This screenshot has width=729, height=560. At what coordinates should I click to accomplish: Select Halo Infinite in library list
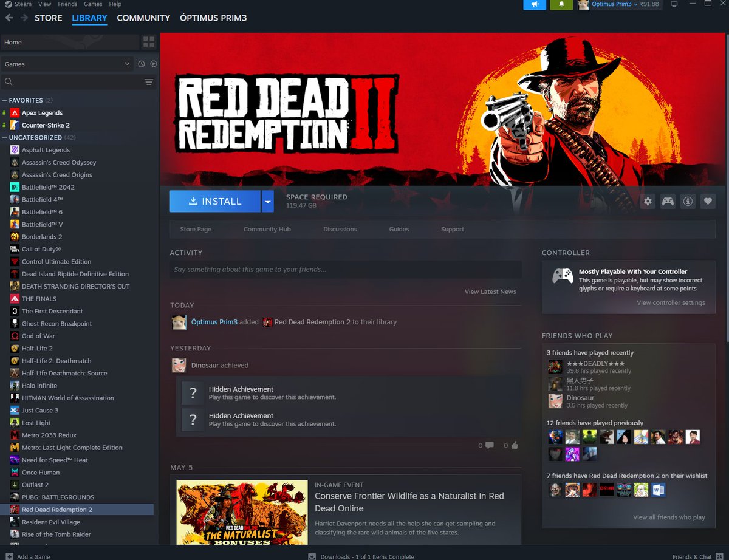pos(39,386)
